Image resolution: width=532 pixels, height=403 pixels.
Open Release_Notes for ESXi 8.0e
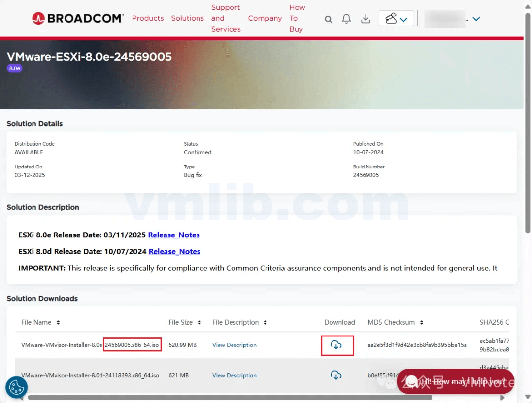[x=173, y=235]
